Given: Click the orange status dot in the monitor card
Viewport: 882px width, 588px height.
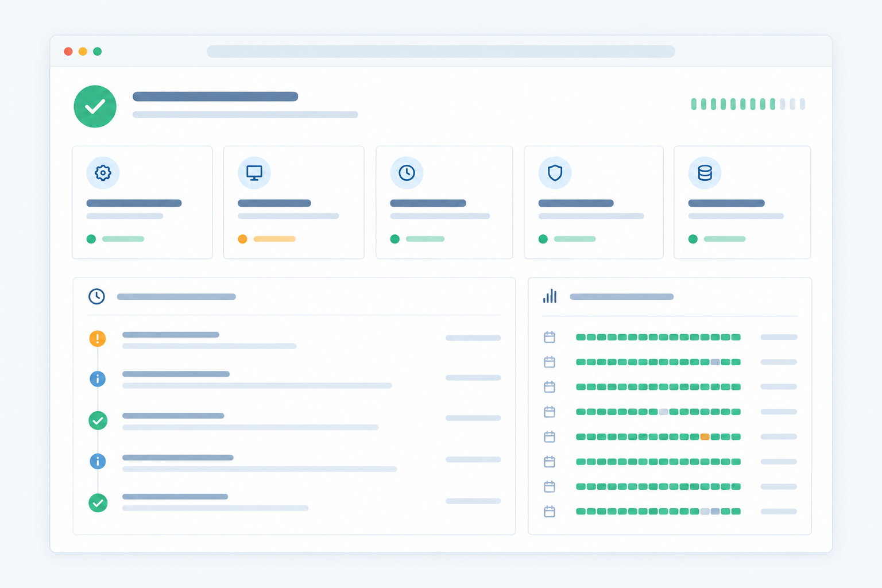Looking at the screenshot, I should pos(242,239).
